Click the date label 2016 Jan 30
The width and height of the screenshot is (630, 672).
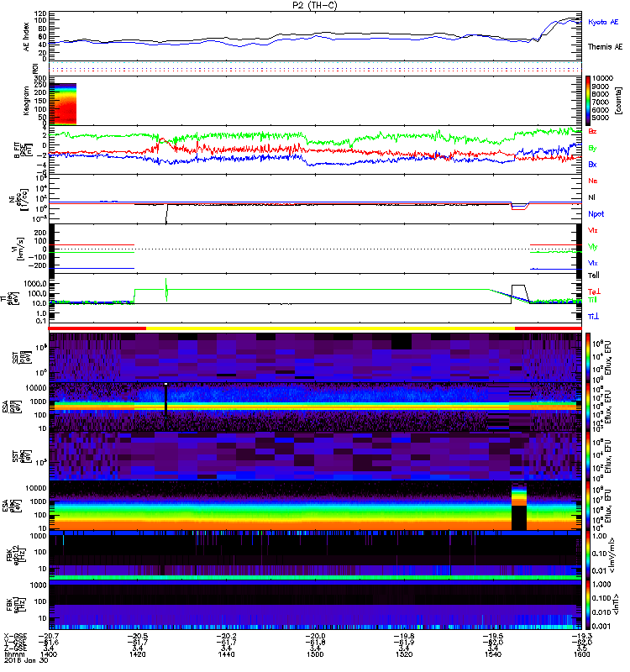click(x=26, y=660)
